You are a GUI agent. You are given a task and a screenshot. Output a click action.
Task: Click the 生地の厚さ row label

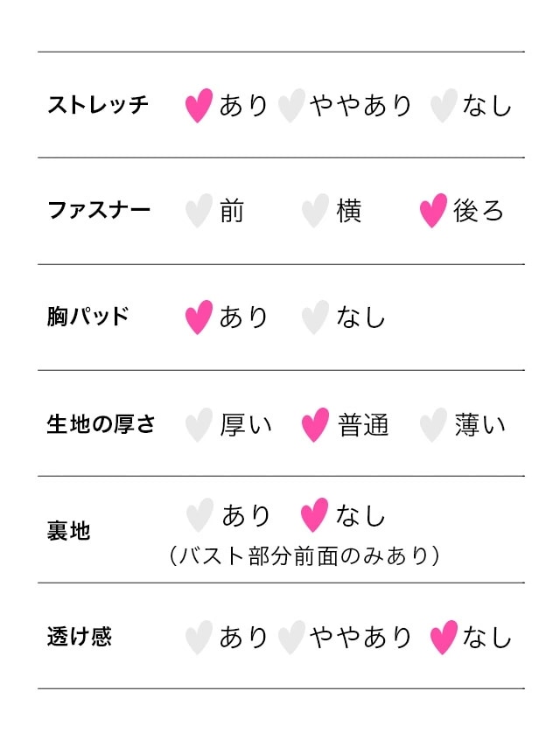[x=101, y=424]
